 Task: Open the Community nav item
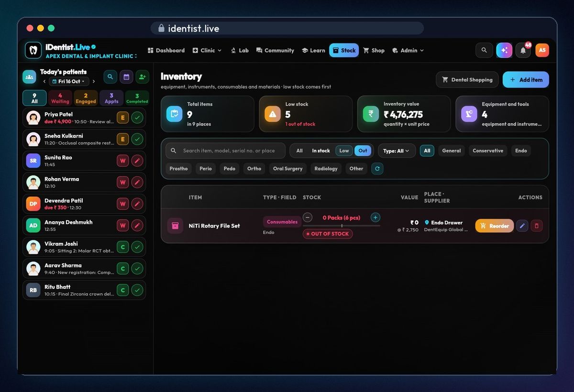[x=275, y=50]
